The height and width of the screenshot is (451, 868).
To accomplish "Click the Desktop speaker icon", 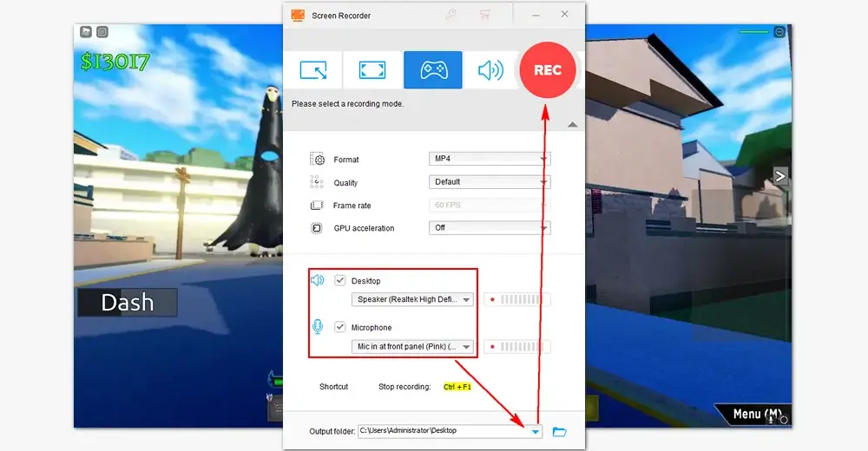I will (317, 280).
